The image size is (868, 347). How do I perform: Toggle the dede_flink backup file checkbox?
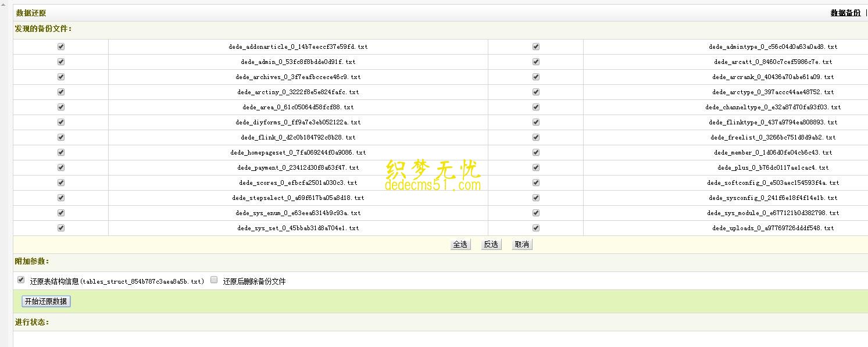click(60, 137)
